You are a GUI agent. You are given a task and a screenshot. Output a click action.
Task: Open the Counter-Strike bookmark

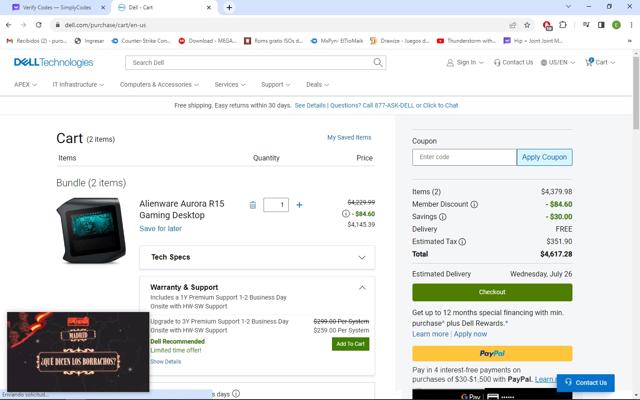click(x=141, y=41)
